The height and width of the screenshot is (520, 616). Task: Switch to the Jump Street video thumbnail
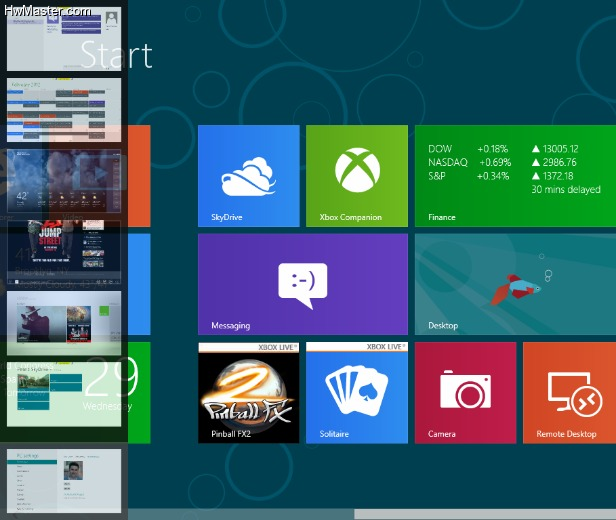pos(64,252)
